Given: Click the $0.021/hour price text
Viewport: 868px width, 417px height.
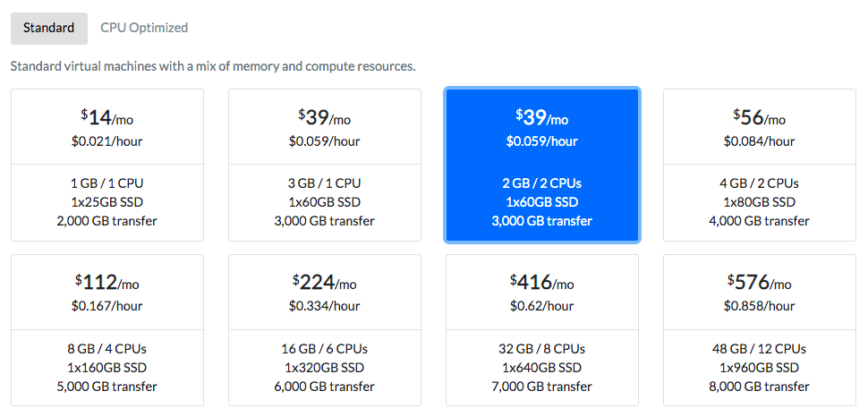Looking at the screenshot, I should 106,141.
